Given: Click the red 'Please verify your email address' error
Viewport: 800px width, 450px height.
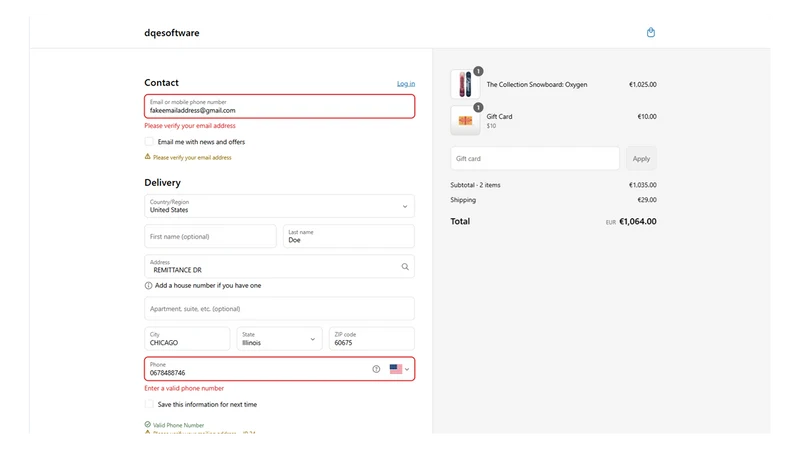Looking at the screenshot, I should pos(190,126).
